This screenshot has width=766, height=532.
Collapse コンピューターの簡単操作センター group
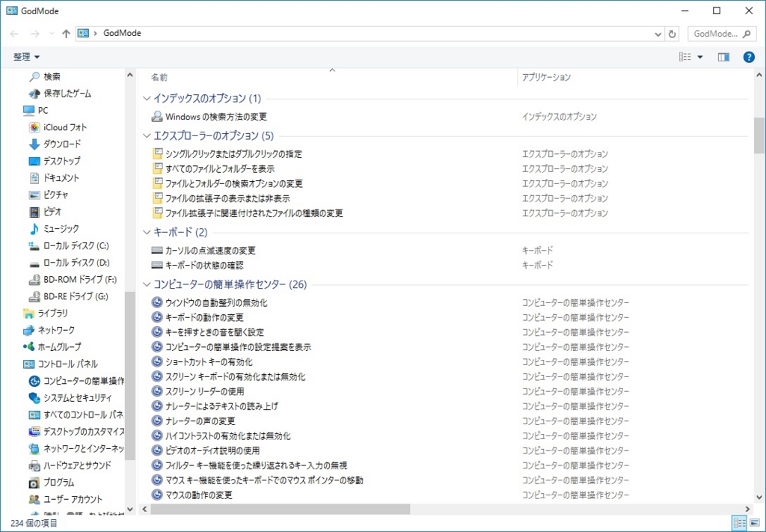tap(147, 284)
